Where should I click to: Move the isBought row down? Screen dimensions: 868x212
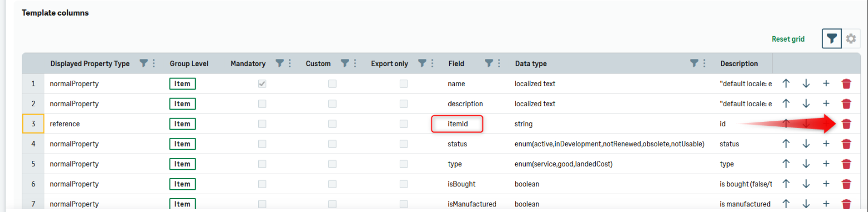pos(806,184)
